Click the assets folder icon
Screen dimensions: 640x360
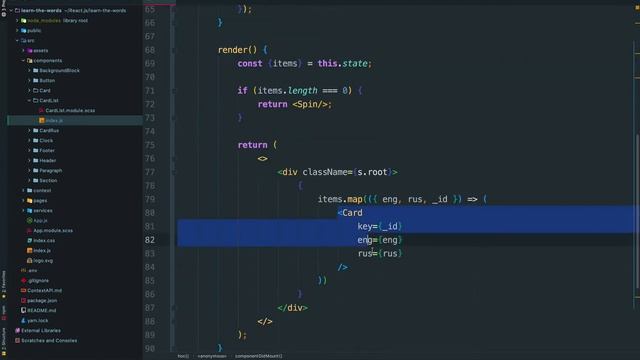click(x=29, y=51)
